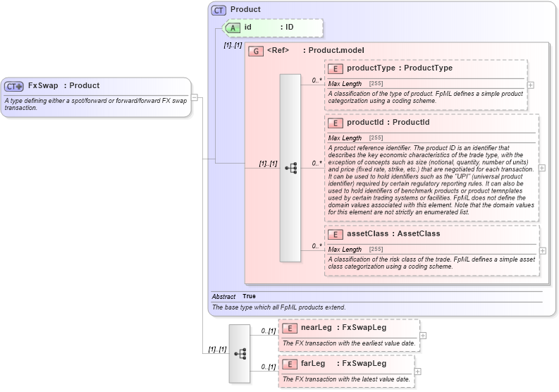Click the FxSwap description about spot/forward swap
Image resolution: width=559 pixels, height=392 pixels.
pyautogui.click(x=96, y=104)
